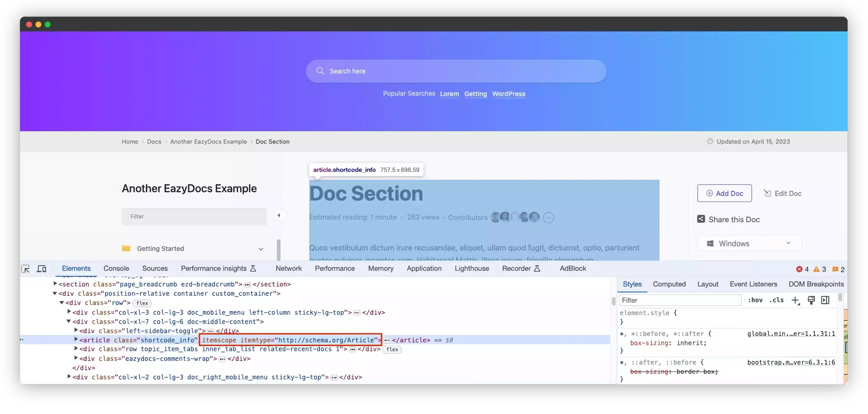Expand the eazydocs-comments-wrap div node

[76, 358]
